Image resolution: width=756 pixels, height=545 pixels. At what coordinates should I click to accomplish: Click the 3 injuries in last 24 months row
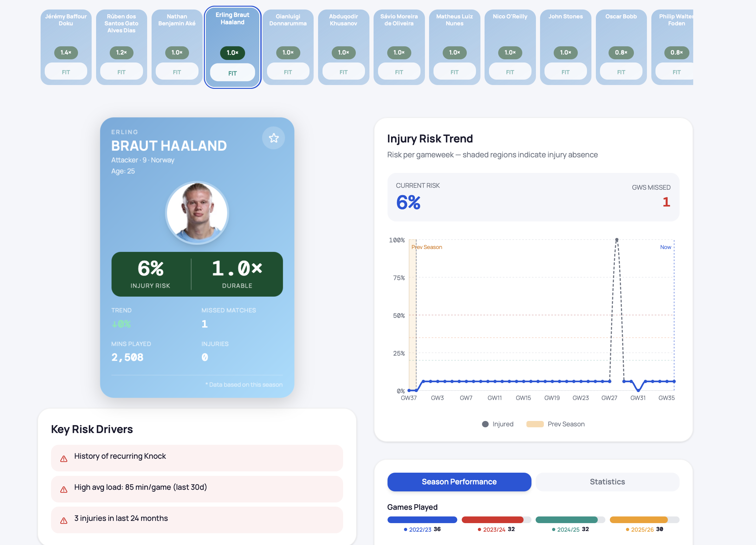(x=197, y=520)
